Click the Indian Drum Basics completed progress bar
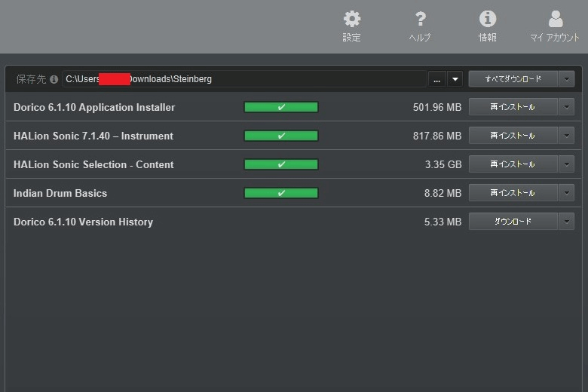Screen dimensions: 588x392 point(281,193)
